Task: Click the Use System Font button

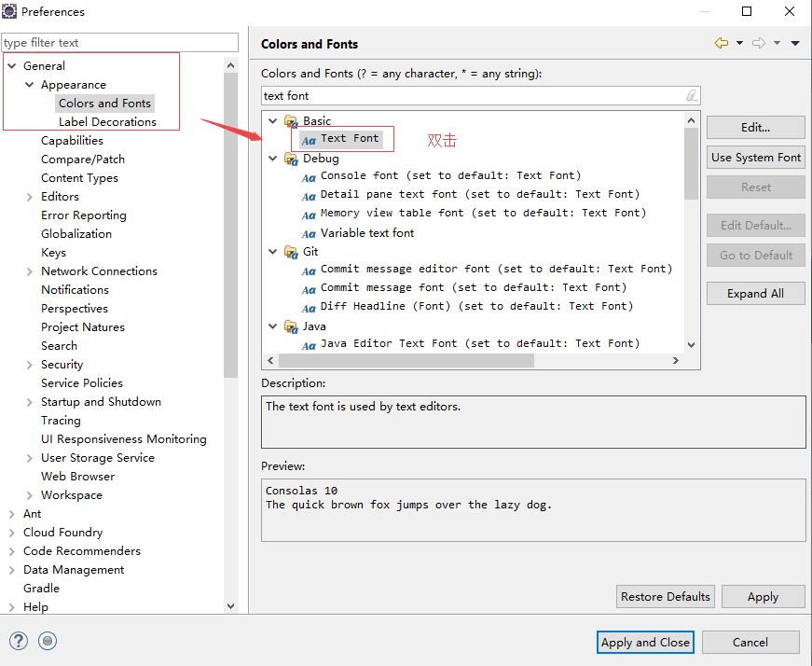Action: coord(755,158)
